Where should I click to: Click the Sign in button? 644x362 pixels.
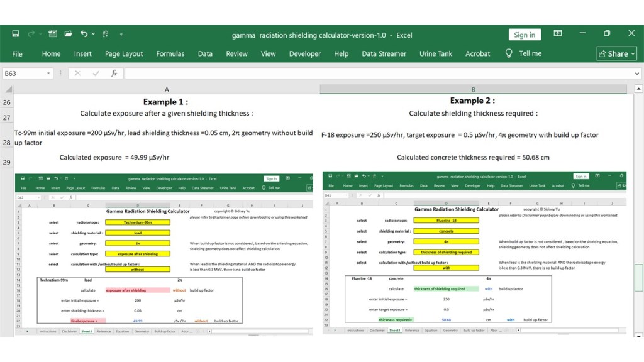pyautogui.click(x=525, y=35)
